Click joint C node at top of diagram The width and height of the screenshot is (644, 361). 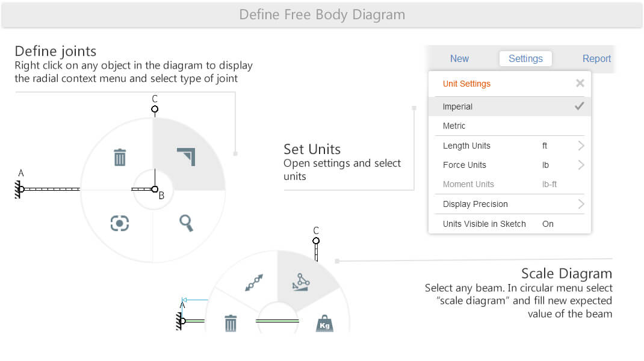click(x=155, y=109)
